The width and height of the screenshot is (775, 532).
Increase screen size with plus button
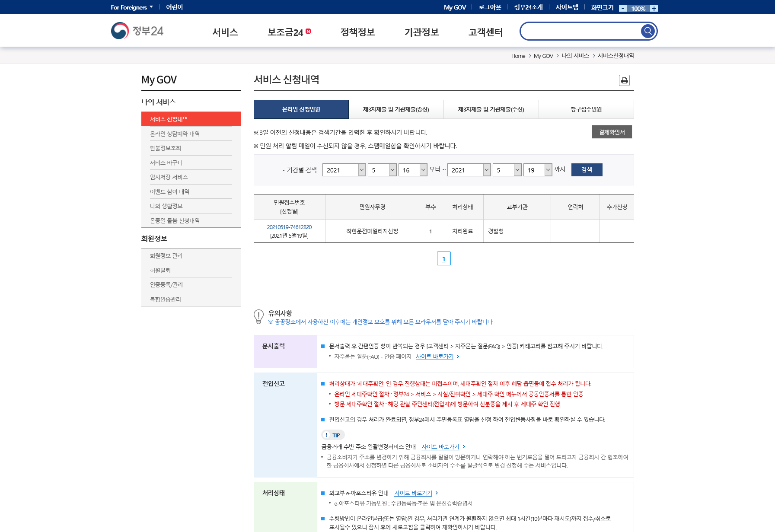click(654, 8)
